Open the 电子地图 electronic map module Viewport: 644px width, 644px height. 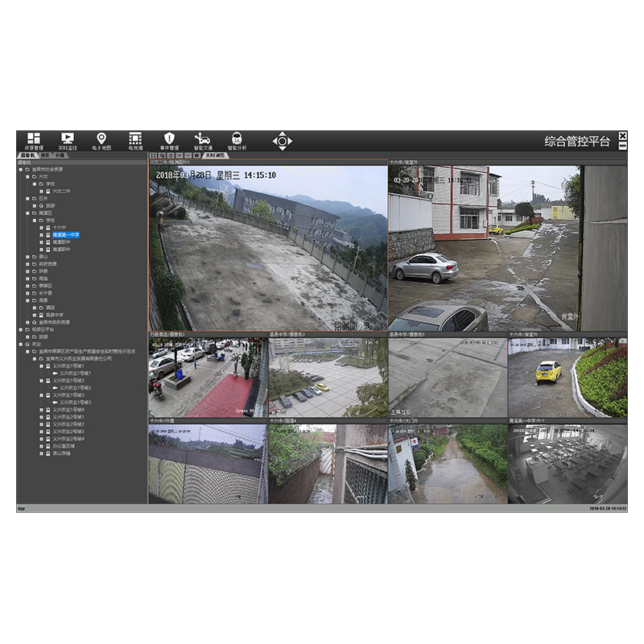[101, 141]
